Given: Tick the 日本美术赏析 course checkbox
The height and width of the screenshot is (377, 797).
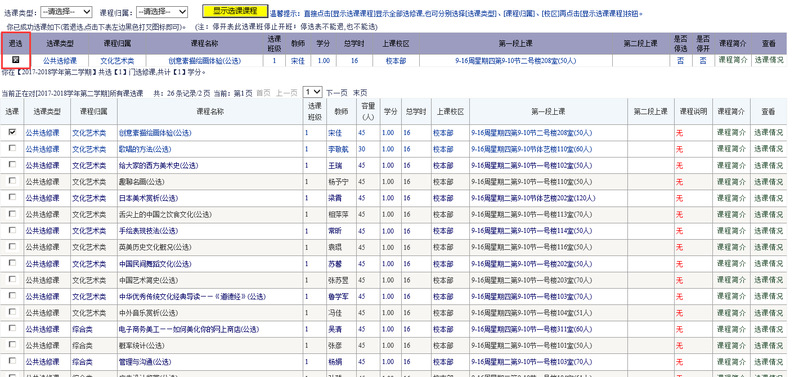Looking at the screenshot, I should click(12, 198).
